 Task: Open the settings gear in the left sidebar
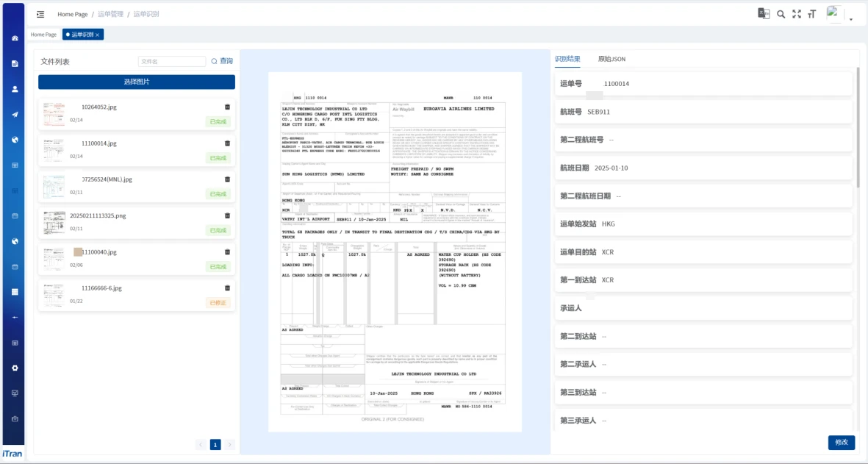click(x=13, y=368)
